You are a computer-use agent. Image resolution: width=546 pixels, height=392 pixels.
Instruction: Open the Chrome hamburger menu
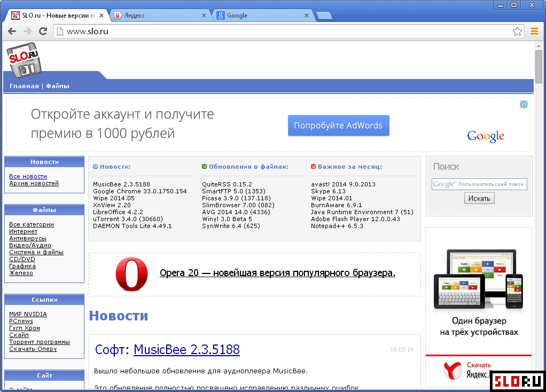pos(534,32)
